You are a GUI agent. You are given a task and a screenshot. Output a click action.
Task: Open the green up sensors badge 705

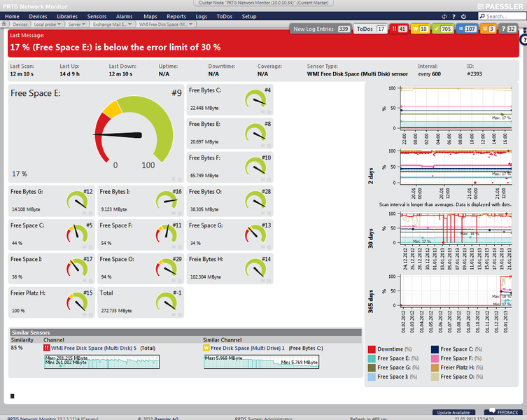[443, 29]
